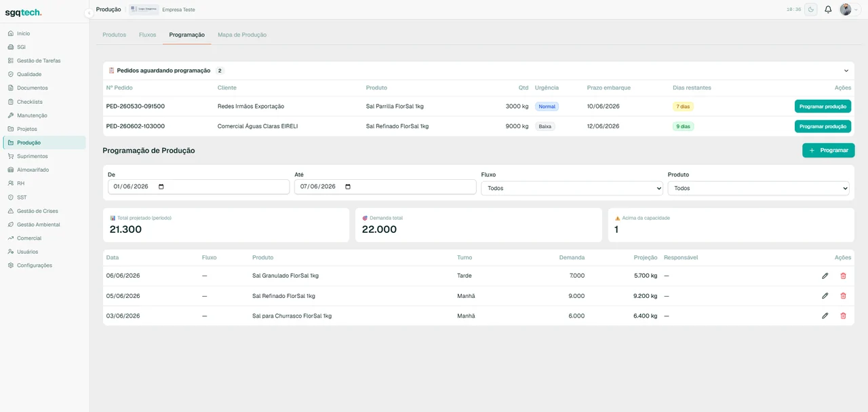Click Programar produção for PED-260530-091500
The image size is (868, 412).
click(x=823, y=107)
